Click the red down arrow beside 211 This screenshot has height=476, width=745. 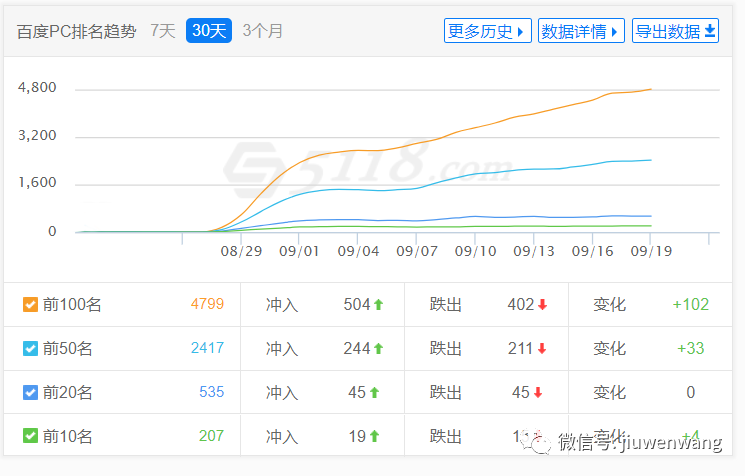click(543, 349)
